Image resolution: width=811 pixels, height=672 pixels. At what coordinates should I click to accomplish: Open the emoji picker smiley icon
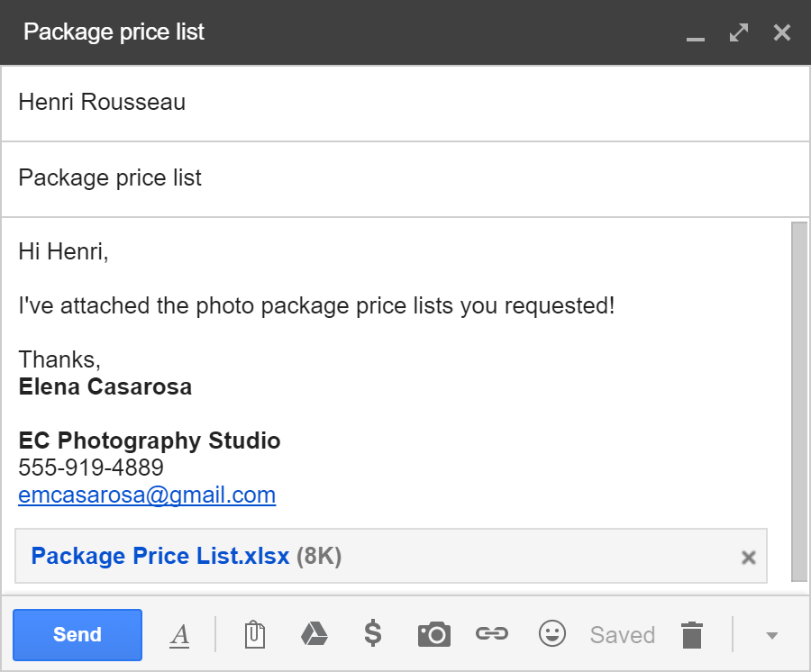[551, 634]
